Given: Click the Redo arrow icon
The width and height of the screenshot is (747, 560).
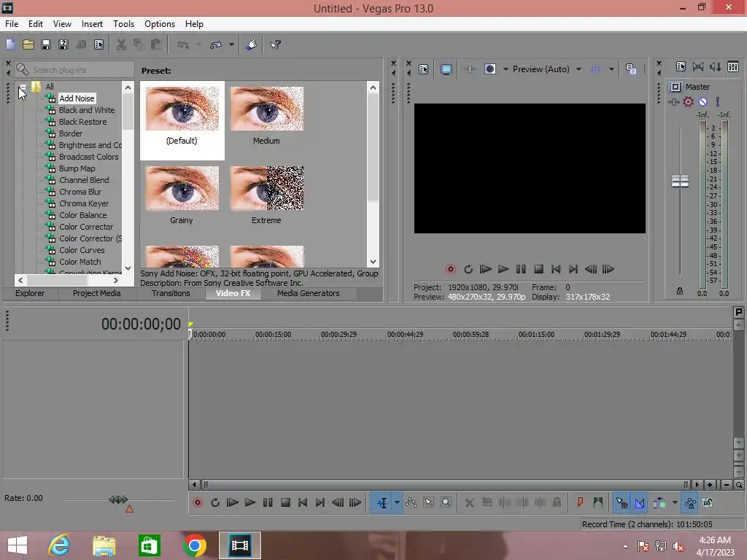Looking at the screenshot, I should tap(216, 44).
